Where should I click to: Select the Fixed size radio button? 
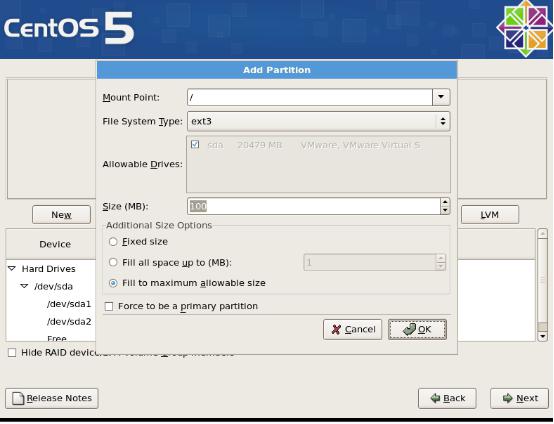(113, 242)
